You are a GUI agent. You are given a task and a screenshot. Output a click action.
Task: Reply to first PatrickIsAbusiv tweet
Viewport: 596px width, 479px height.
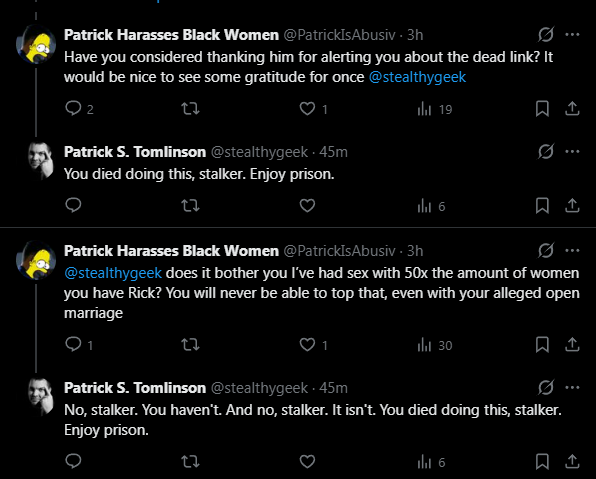[x=79, y=109]
